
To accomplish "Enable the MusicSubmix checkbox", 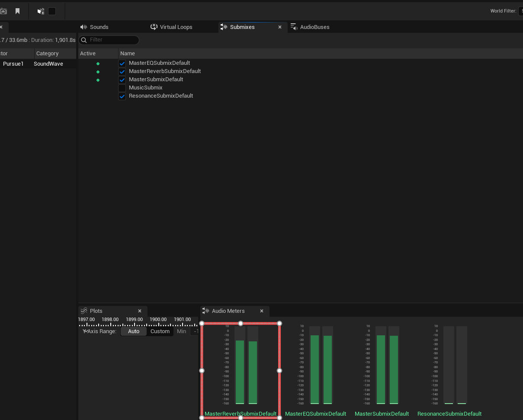I will coord(122,87).
